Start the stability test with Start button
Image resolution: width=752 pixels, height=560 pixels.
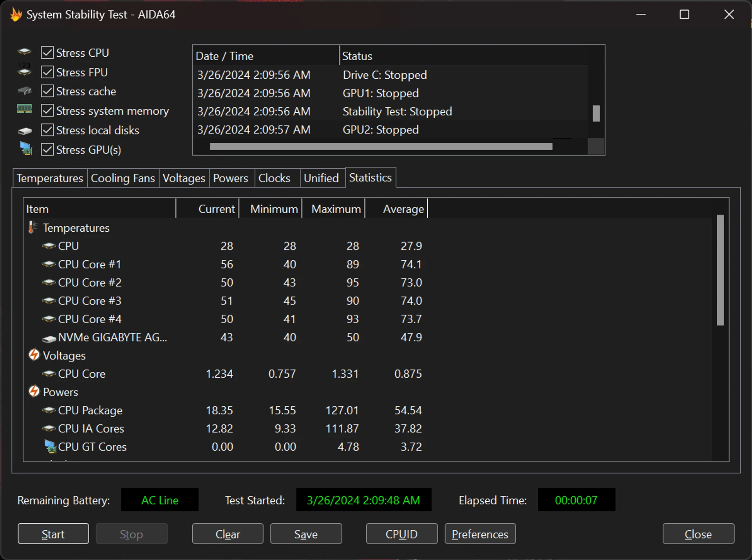[53, 534]
